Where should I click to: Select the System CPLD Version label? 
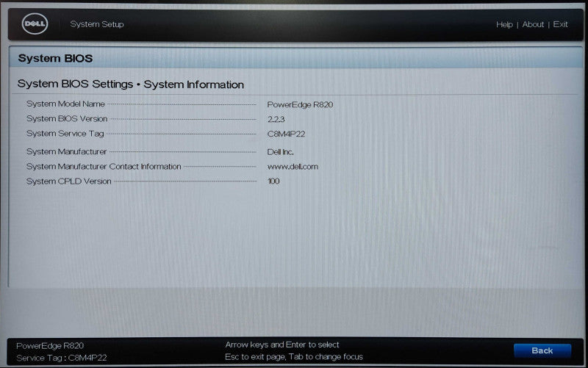[x=68, y=181]
